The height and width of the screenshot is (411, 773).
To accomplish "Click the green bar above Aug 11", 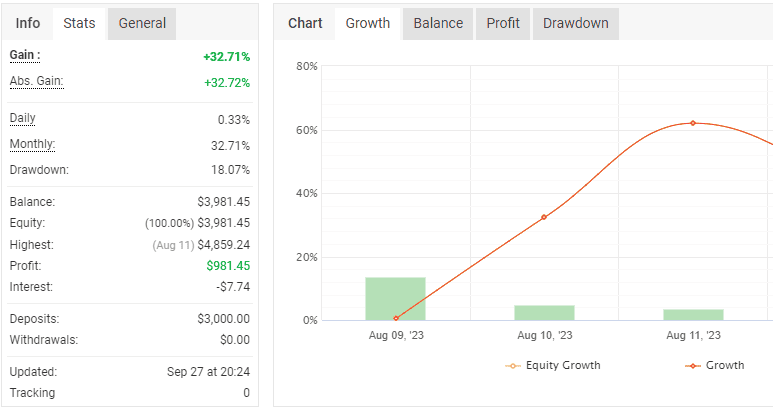I will pos(692,314).
